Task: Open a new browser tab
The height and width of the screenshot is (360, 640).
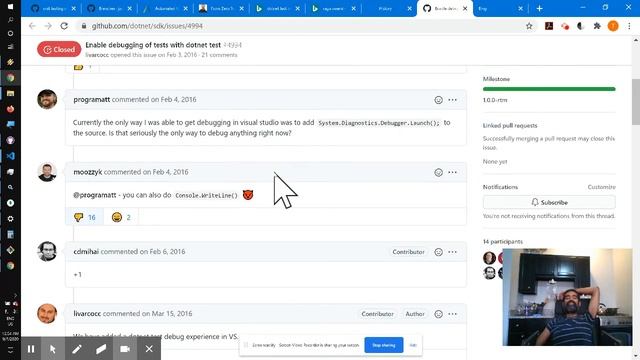Action: click(540, 8)
